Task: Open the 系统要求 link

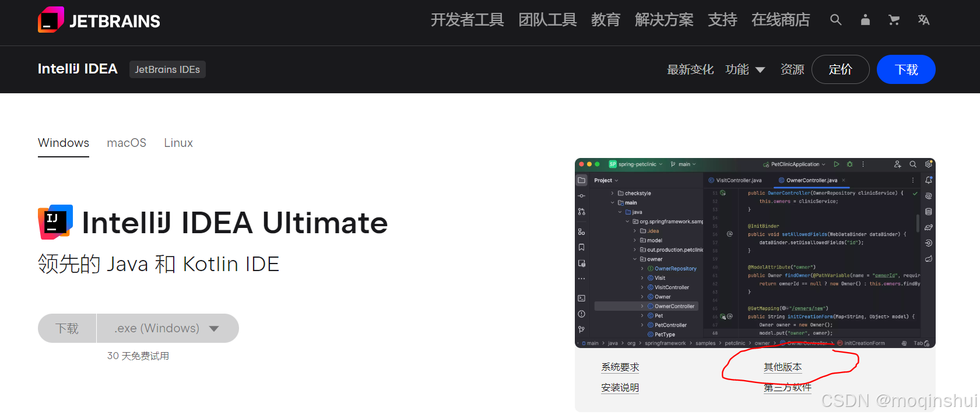Action: pyautogui.click(x=620, y=367)
